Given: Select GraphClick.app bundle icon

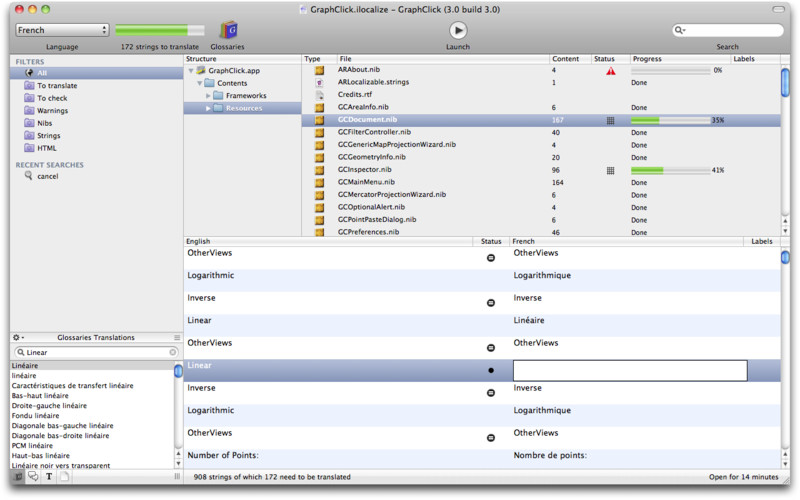Looking at the screenshot, I should tap(201, 70).
